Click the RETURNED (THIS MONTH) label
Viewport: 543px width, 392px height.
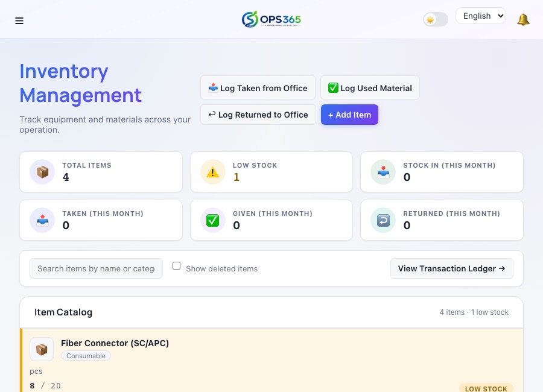point(451,213)
